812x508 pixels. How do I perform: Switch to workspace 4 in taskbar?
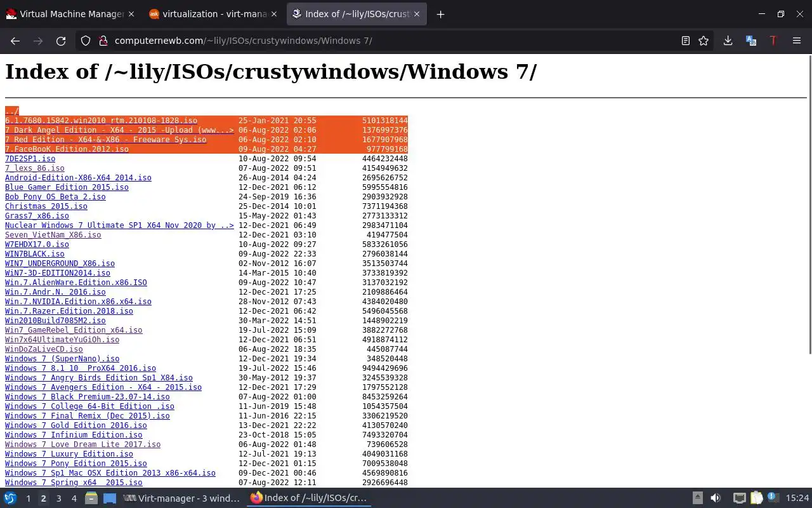point(74,498)
